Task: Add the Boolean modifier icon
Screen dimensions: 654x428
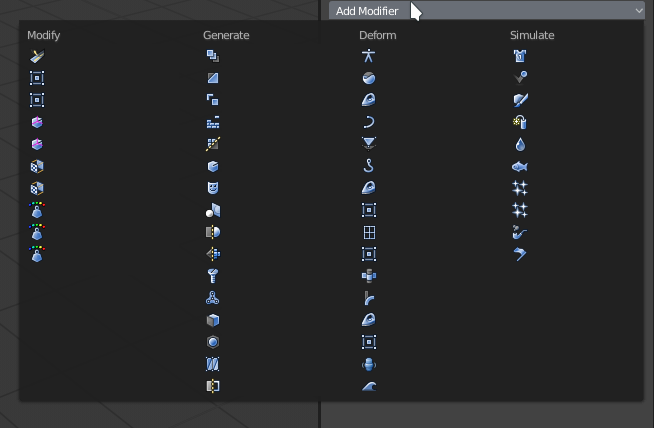Action: [213, 100]
